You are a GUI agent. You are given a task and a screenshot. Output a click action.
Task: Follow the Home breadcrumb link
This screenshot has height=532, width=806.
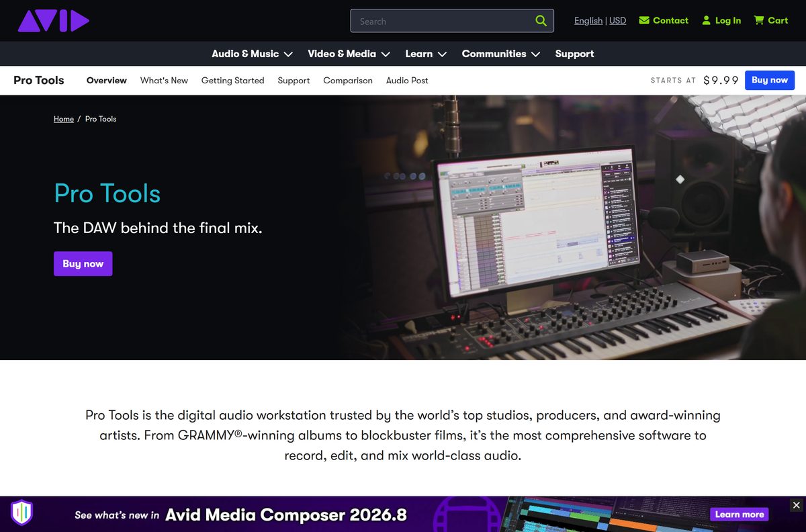(64, 119)
